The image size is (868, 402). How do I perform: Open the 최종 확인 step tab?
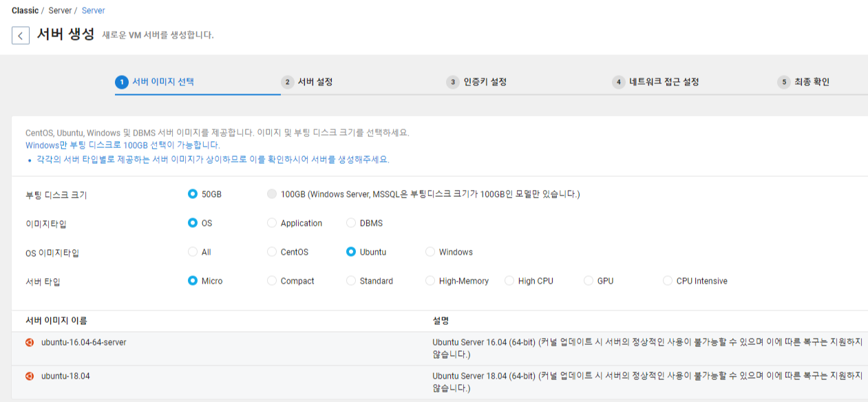tap(812, 82)
